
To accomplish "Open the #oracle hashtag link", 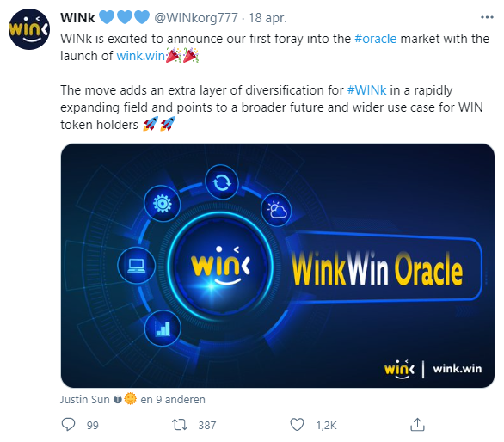I will click(x=376, y=39).
